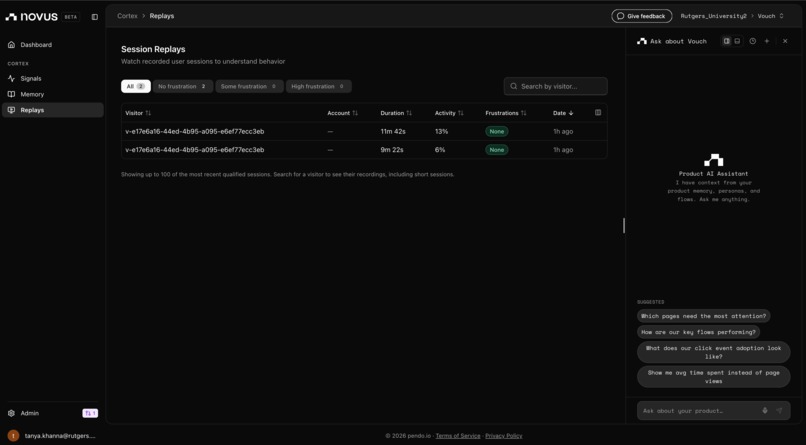Image resolution: width=806 pixels, height=445 pixels.
Task: Click the Replays breadcrumb text
Action: click(161, 16)
